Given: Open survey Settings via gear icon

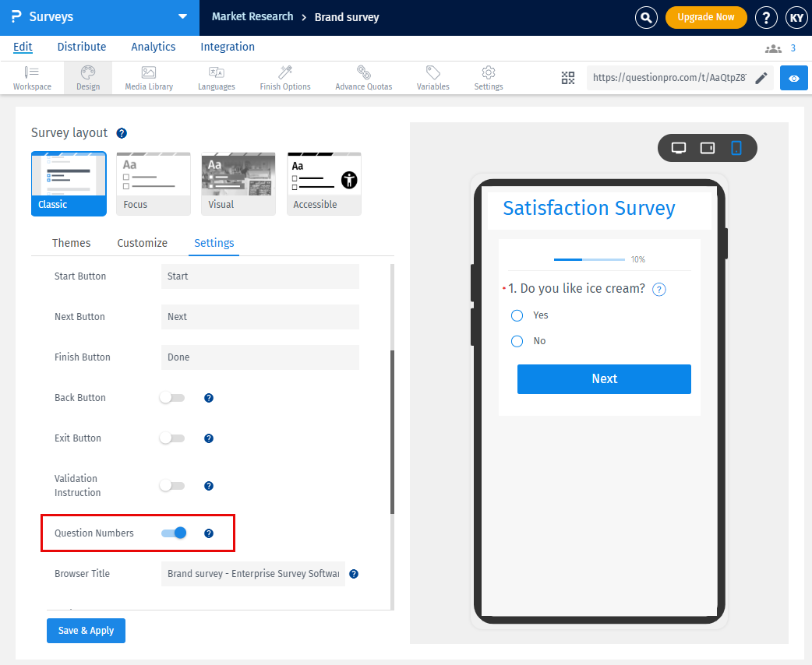Looking at the screenshot, I should (488, 77).
